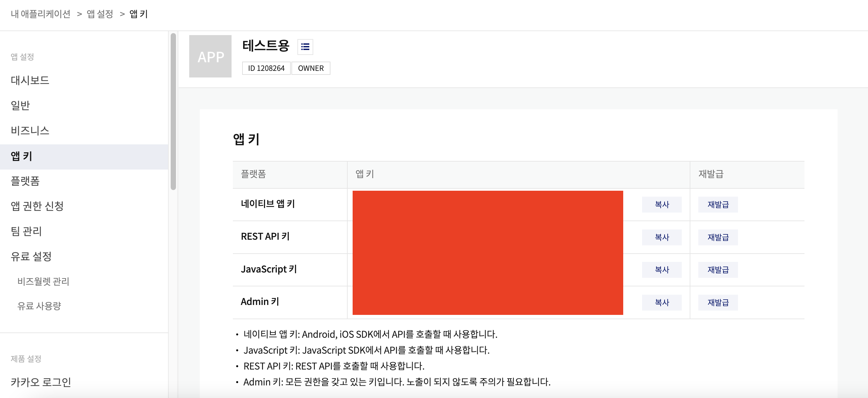Click 내 애플리케이션 breadcrumb link
This screenshot has height=398, width=868.
click(x=40, y=14)
